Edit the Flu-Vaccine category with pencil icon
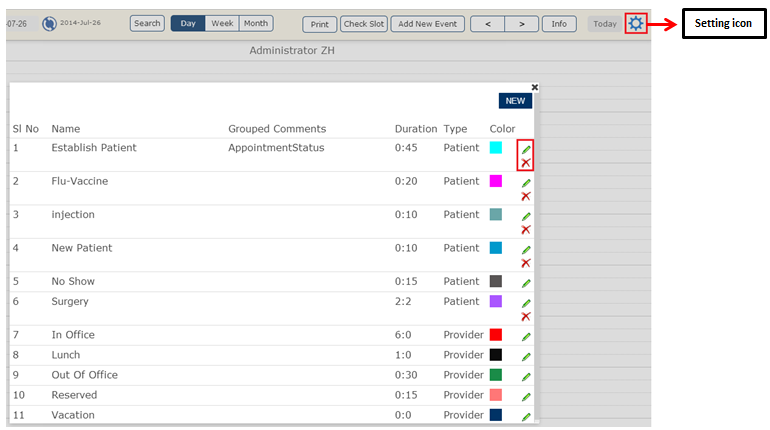Screen dimensions: 770x430 coord(526,183)
